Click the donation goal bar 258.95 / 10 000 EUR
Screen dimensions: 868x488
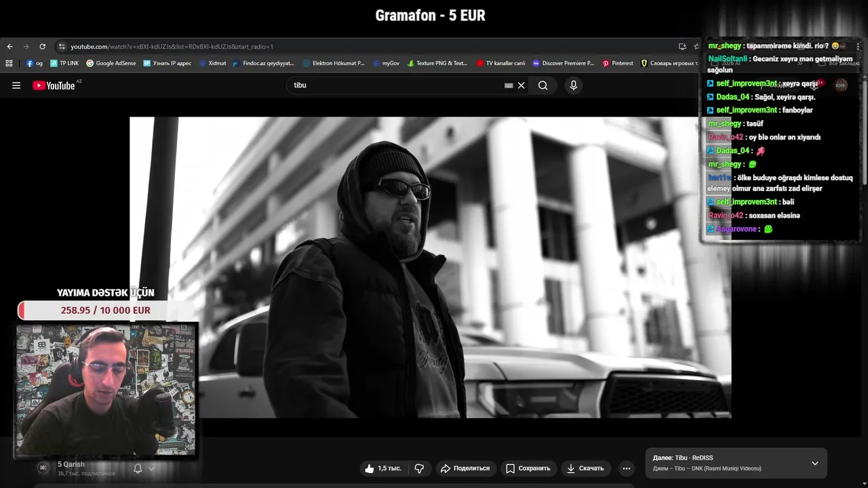coord(106,310)
